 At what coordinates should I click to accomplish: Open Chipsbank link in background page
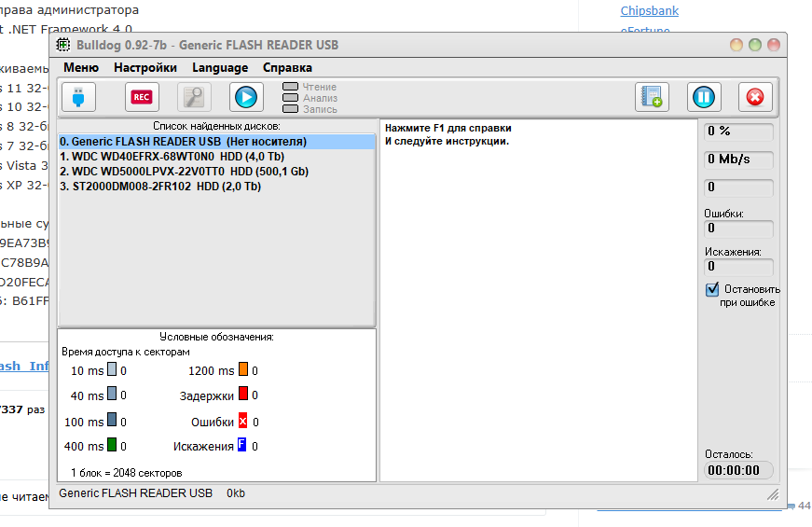click(650, 11)
